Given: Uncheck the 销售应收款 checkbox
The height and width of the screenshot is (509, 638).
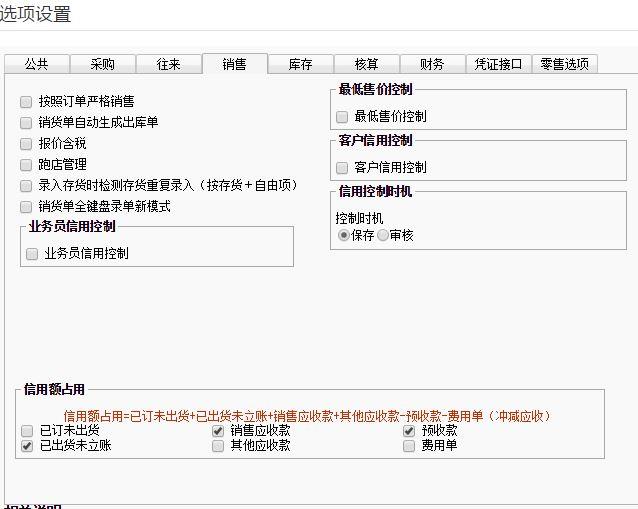Looking at the screenshot, I should click(218, 430).
